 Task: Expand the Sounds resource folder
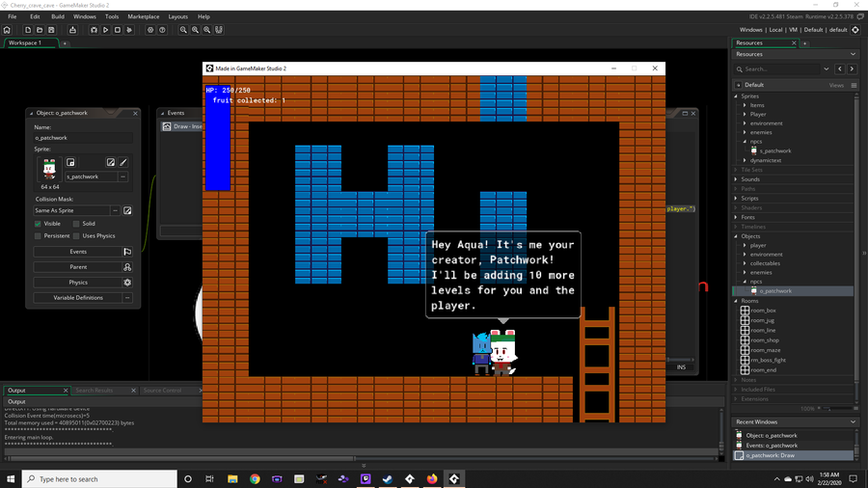[x=736, y=179]
